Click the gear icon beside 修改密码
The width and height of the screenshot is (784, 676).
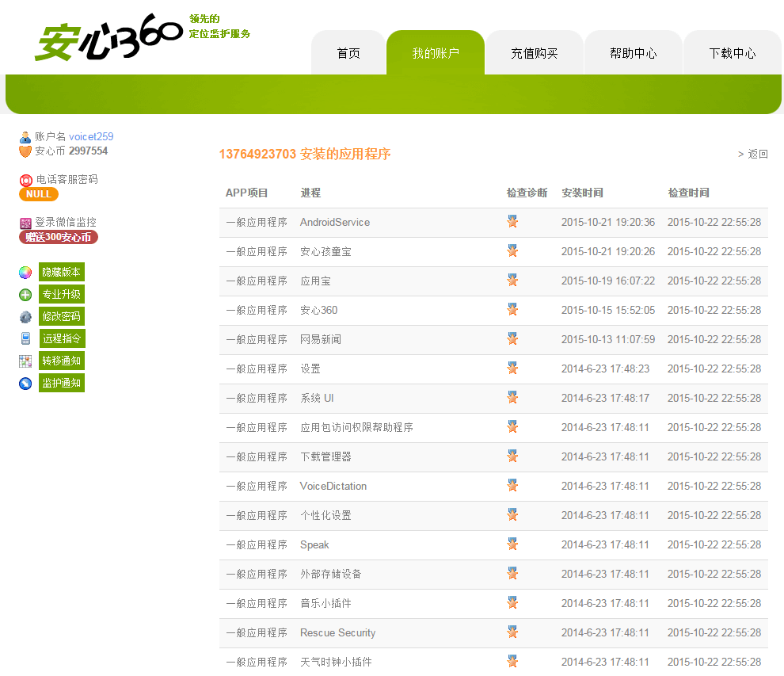click(x=25, y=317)
